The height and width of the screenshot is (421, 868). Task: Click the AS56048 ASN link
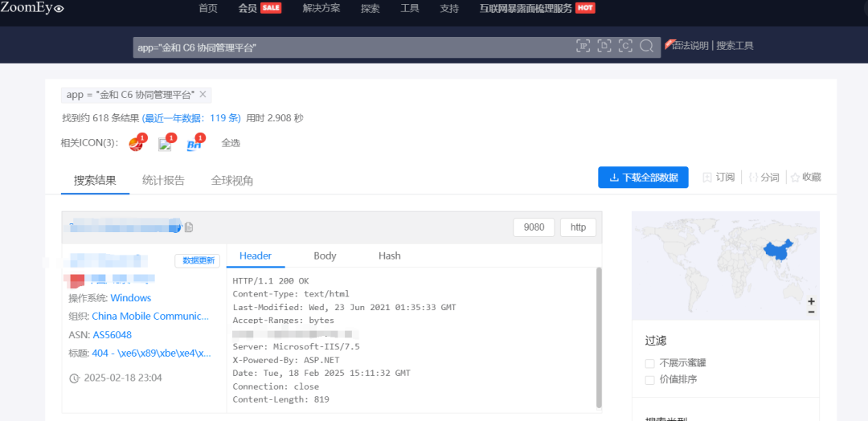(113, 335)
